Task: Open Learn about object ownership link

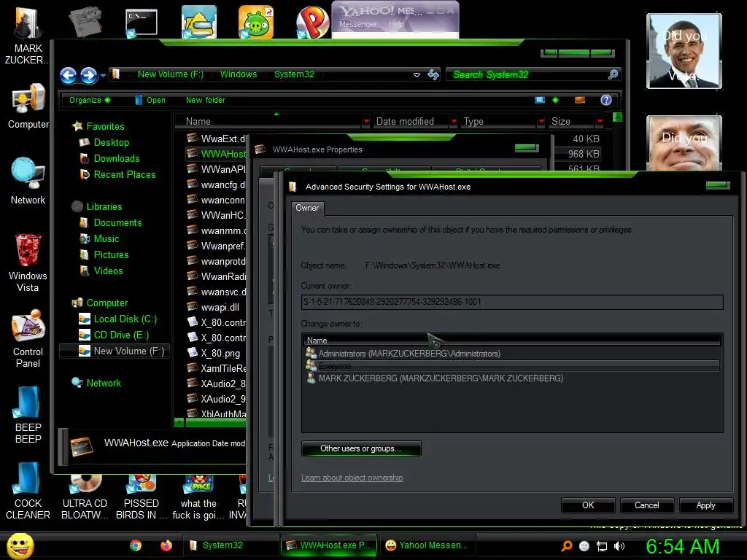Action: pos(352,478)
